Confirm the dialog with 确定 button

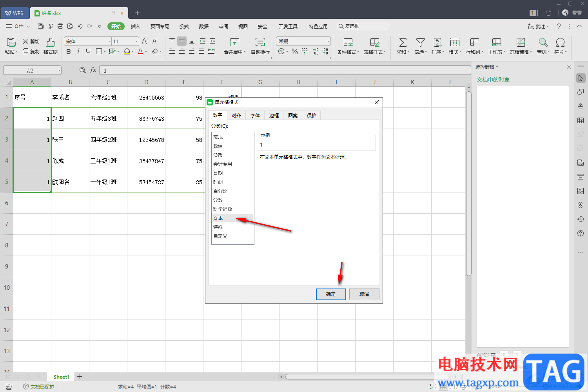(x=331, y=294)
